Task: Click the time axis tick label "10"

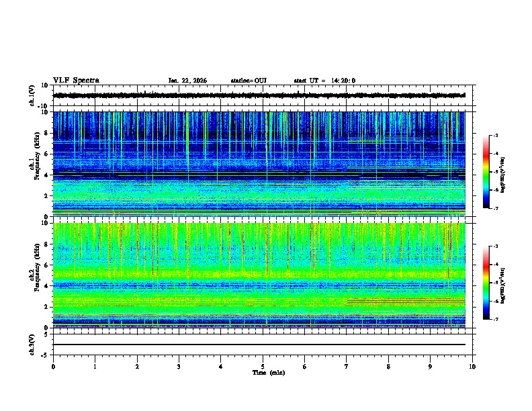Action: click(x=472, y=367)
